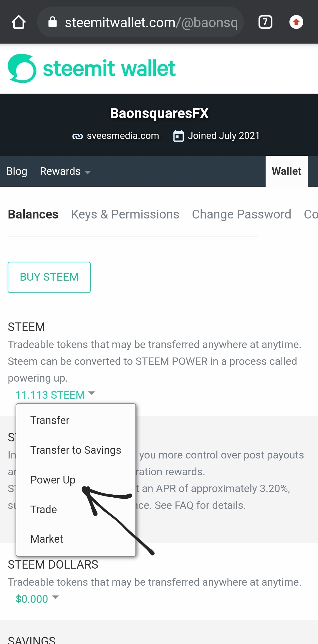Open the browser tab switcher showing 7
This screenshot has height=644, width=318.
(265, 22)
